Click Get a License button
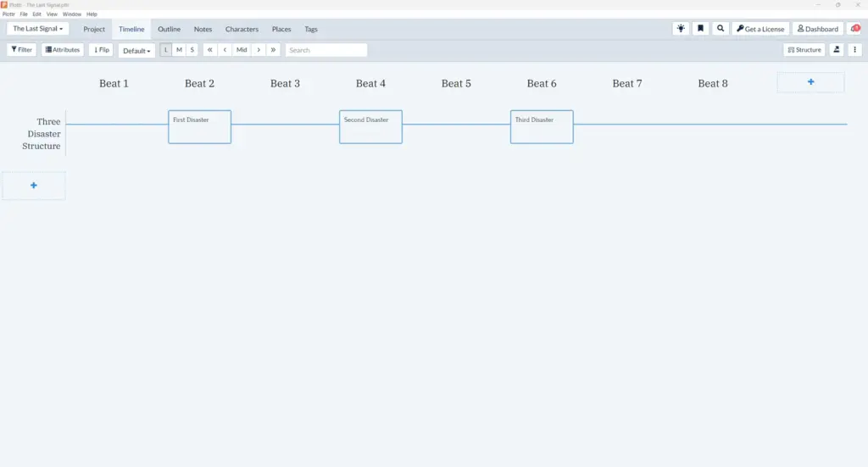 click(760, 29)
